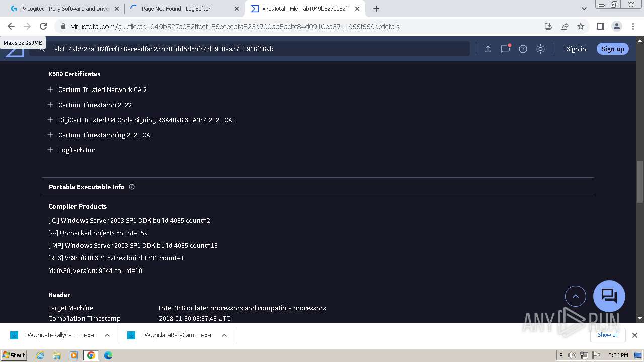Screen dimensions: 644x362
Task: Go back to the previous page
Action: coord(11,27)
